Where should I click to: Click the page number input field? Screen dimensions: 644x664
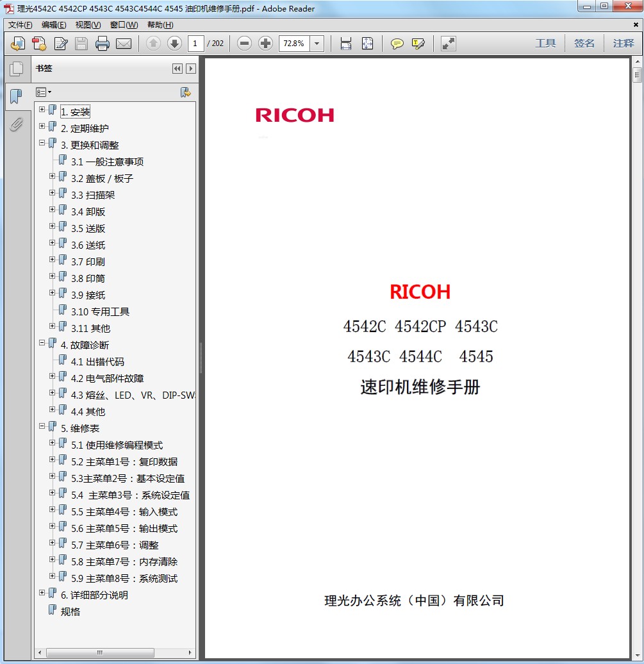pyautogui.click(x=196, y=44)
